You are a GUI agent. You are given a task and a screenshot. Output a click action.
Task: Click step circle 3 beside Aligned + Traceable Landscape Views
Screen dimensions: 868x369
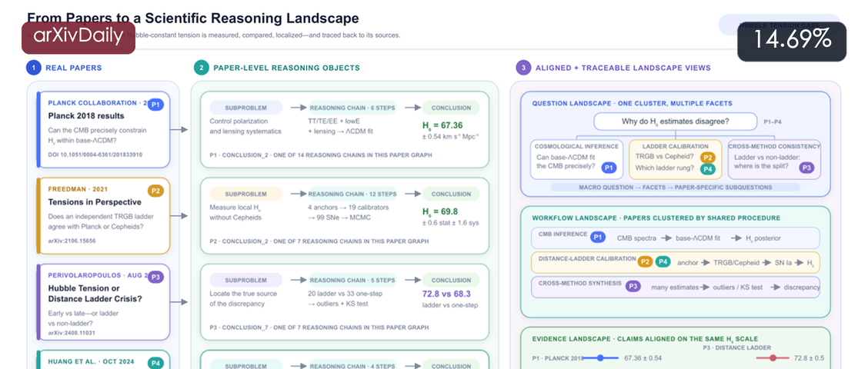[x=523, y=68]
